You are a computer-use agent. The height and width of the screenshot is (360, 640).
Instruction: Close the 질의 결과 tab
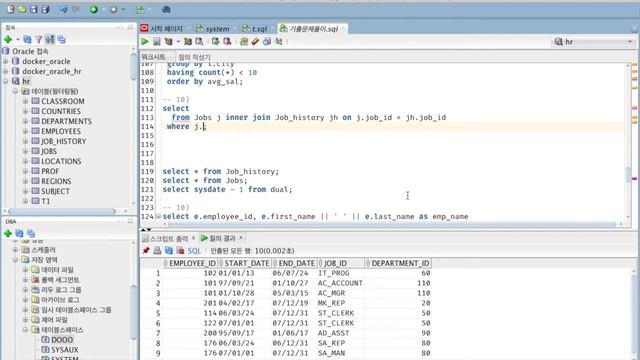[241, 238]
